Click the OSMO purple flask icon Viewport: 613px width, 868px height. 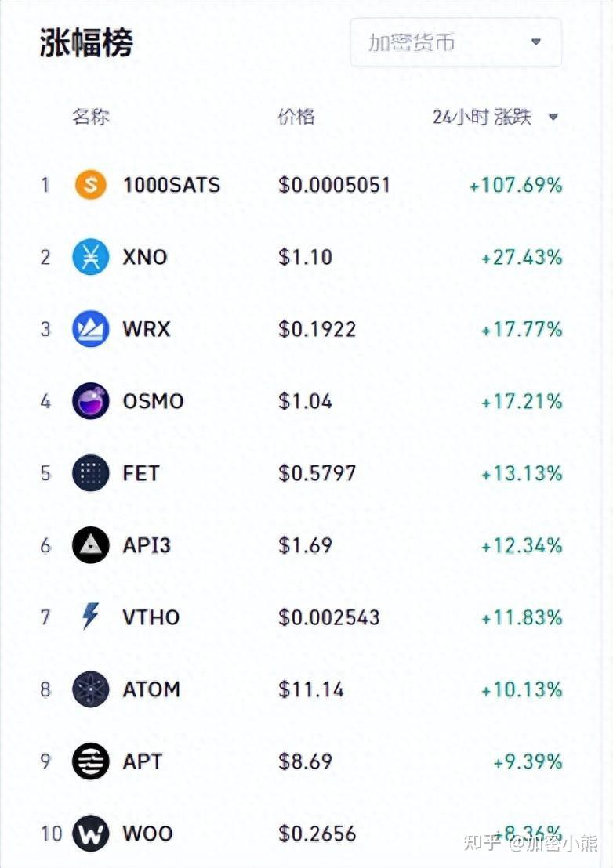(x=90, y=401)
